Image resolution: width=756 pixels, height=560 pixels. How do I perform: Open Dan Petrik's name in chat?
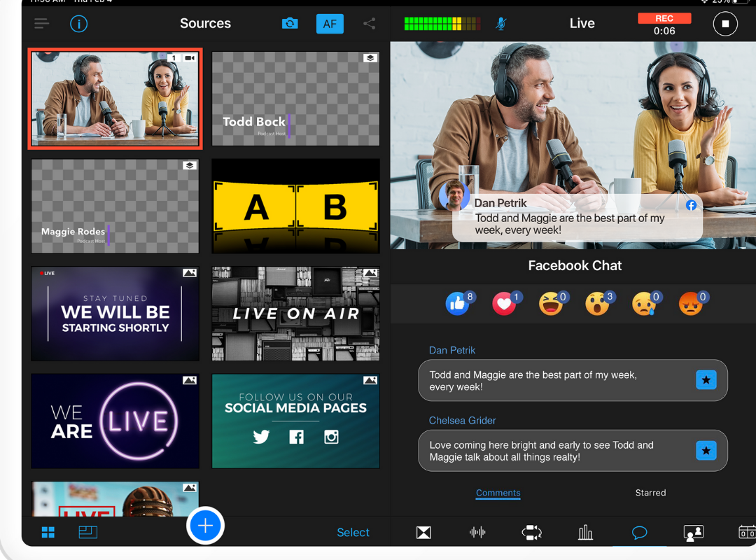tap(452, 350)
